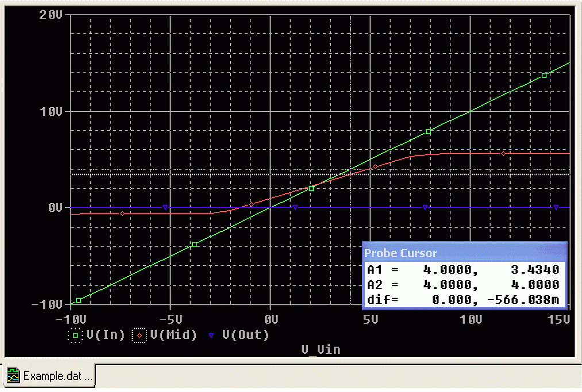
Task: Click the A2 cursor value row
Action: click(x=463, y=285)
